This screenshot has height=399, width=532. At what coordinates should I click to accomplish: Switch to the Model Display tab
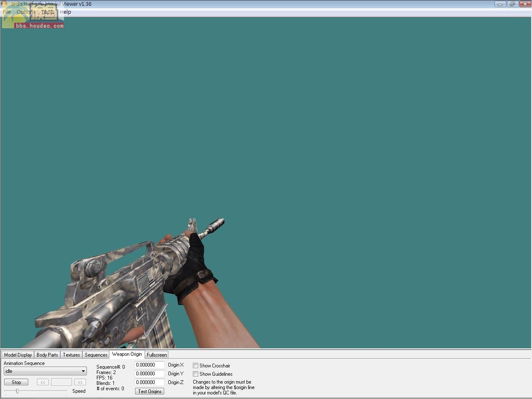pyautogui.click(x=18, y=355)
